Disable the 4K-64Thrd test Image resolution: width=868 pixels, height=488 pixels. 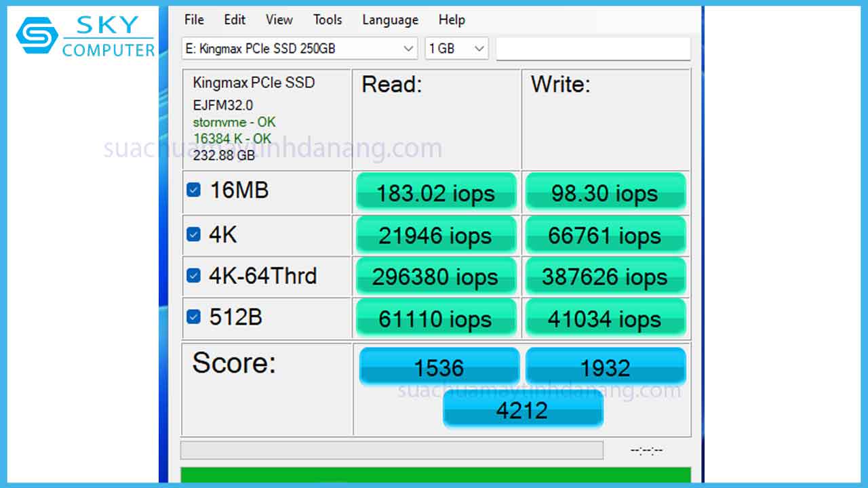click(193, 274)
